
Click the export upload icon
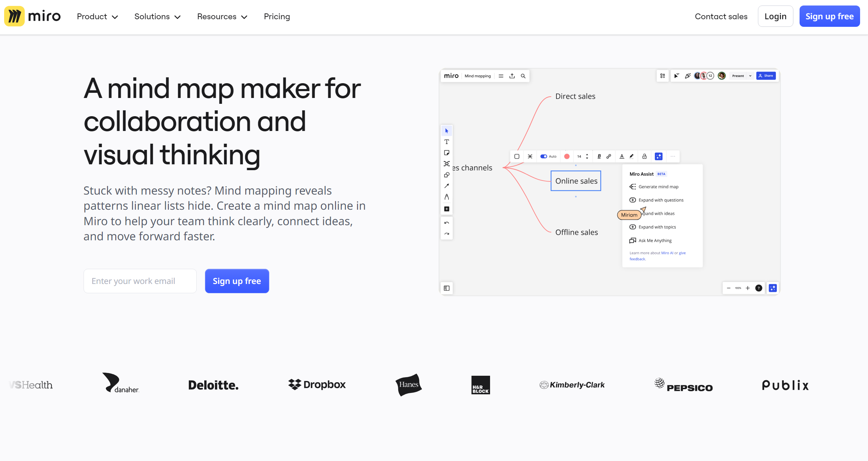(512, 76)
